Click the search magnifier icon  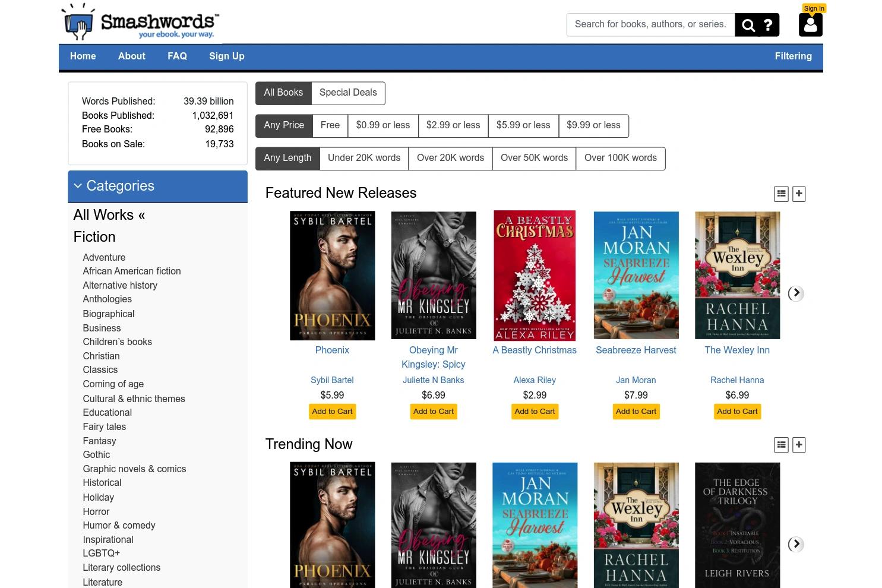click(748, 25)
